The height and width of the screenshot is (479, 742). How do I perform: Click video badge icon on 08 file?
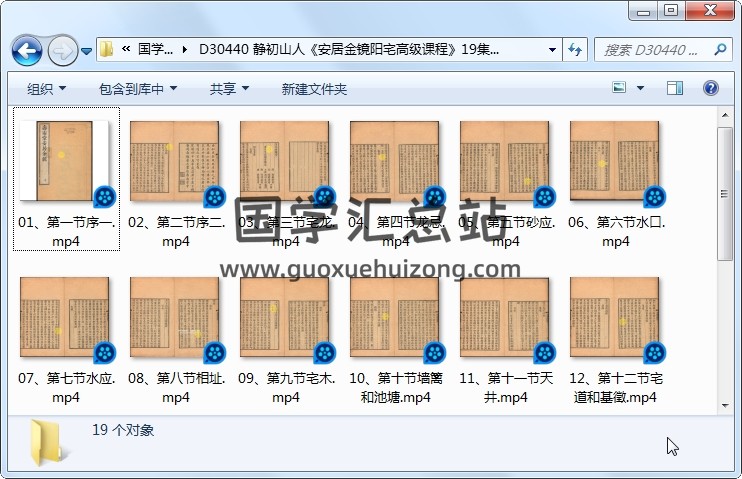click(x=215, y=353)
